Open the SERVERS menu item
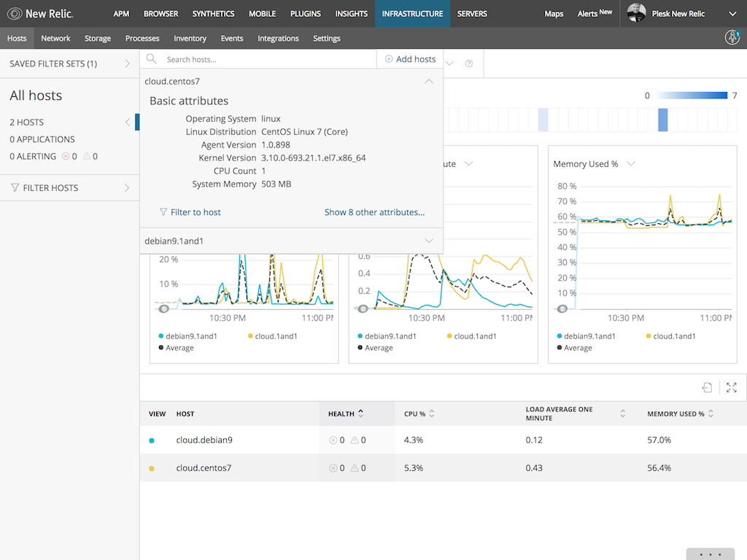This screenshot has height=560, width=747. point(472,13)
